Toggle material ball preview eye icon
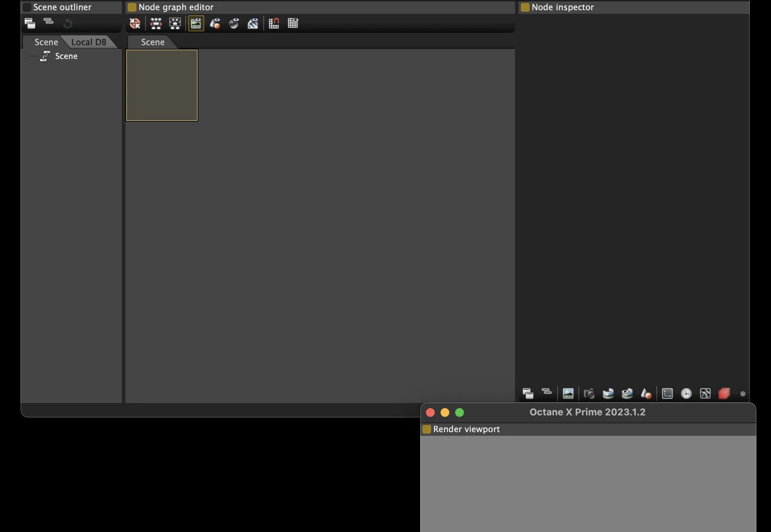Viewport: 771px width, 532px height. point(234,24)
